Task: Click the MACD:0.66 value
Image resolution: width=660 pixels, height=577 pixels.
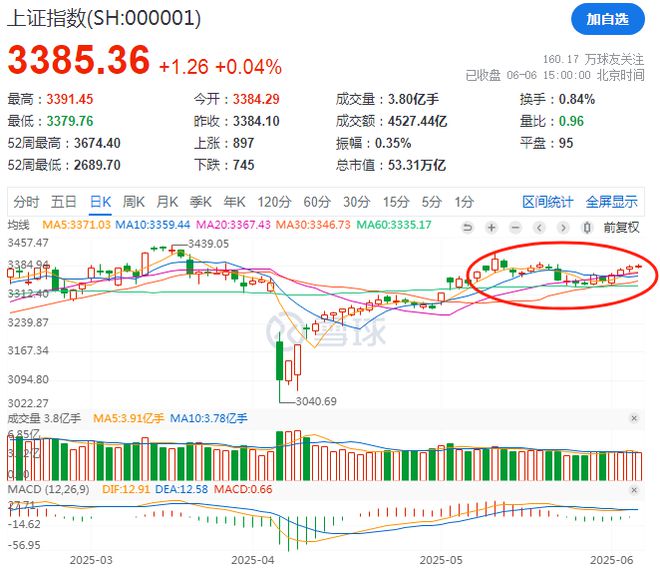Action: [x=243, y=489]
